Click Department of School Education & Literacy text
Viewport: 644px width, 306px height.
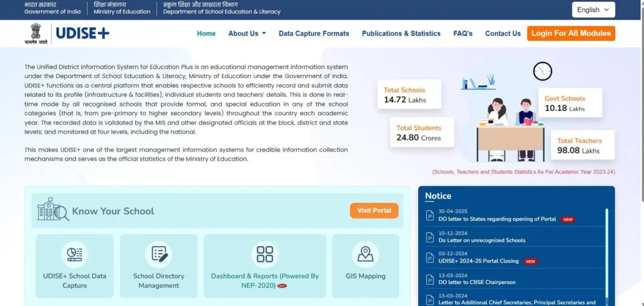(222, 11)
